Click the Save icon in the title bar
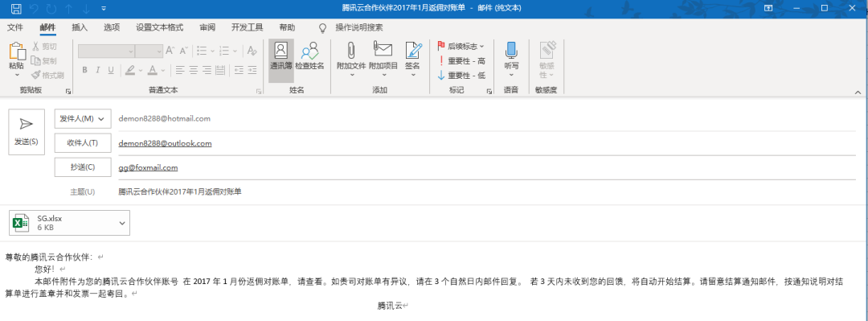Screen dimensions: 868x321 click(16, 8)
